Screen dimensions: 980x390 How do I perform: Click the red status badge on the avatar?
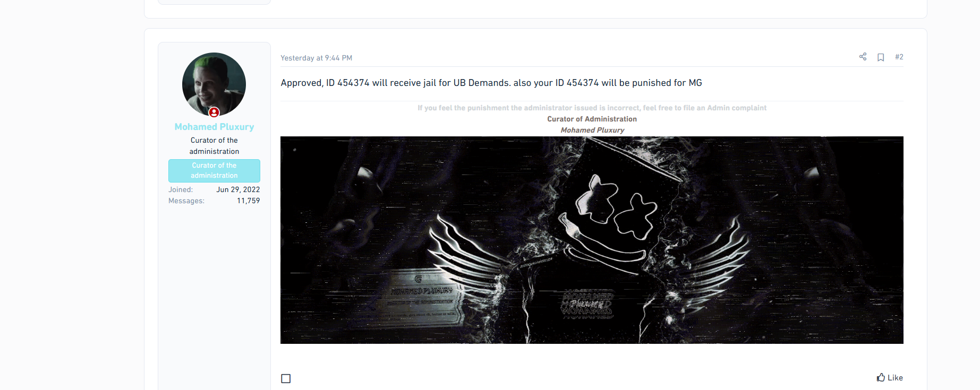(x=214, y=112)
